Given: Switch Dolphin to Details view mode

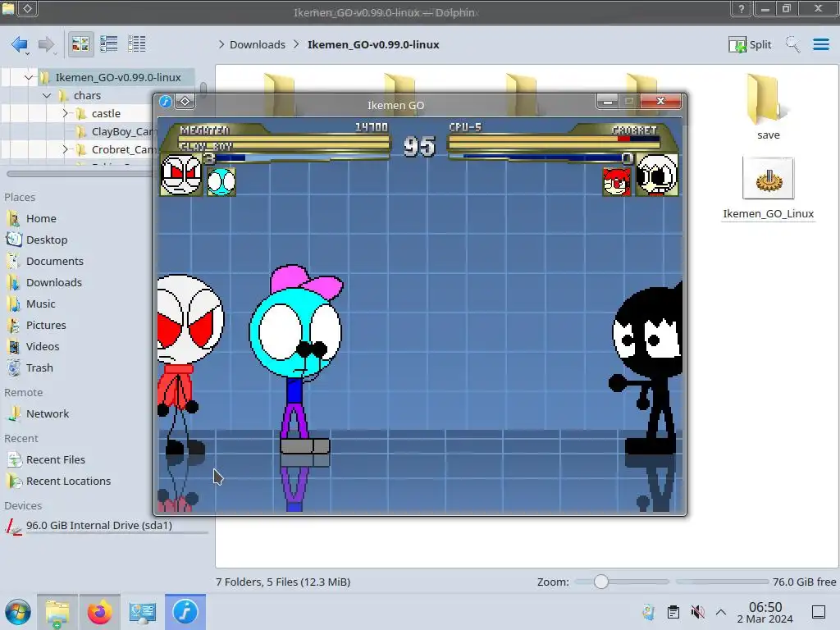Looking at the screenshot, I should (137, 44).
